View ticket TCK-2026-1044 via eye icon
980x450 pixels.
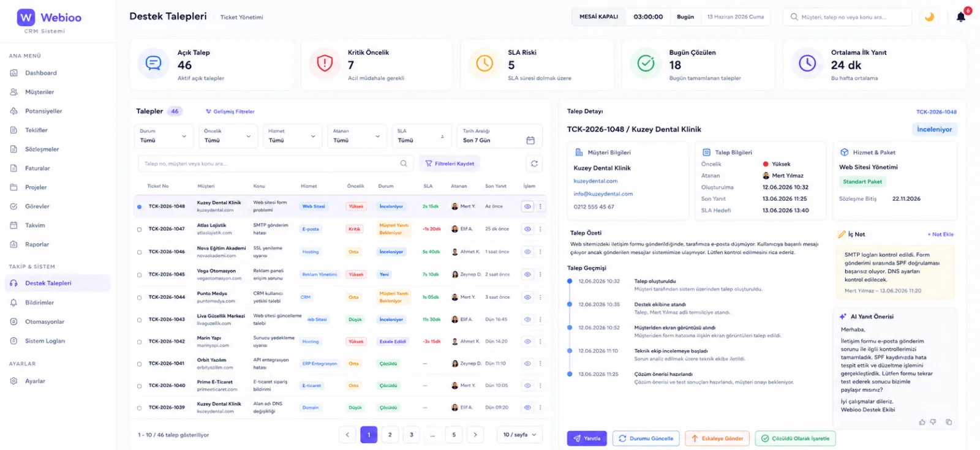[x=527, y=297]
